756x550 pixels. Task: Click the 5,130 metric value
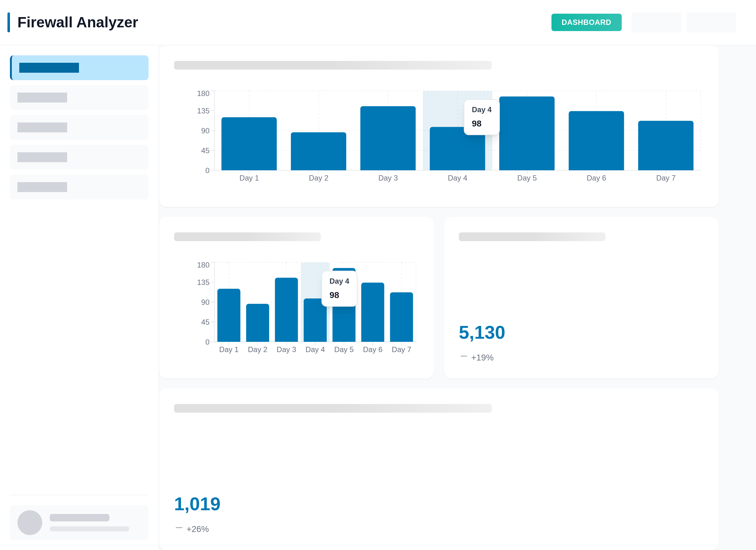tap(482, 332)
